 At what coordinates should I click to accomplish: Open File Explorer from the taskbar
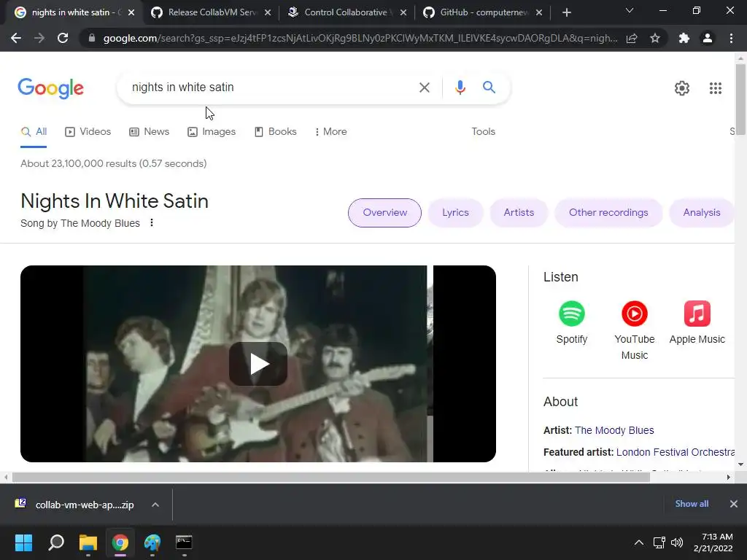click(x=88, y=542)
